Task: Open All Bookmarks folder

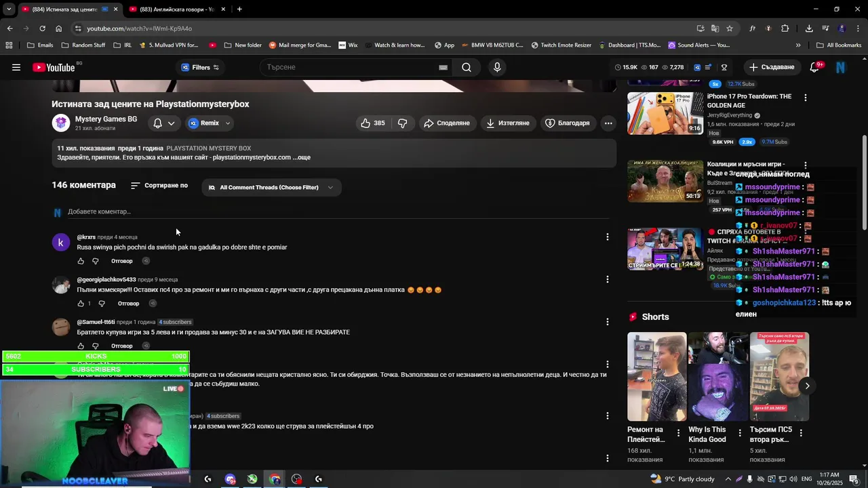Action: pyautogui.click(x=839, y=45)
